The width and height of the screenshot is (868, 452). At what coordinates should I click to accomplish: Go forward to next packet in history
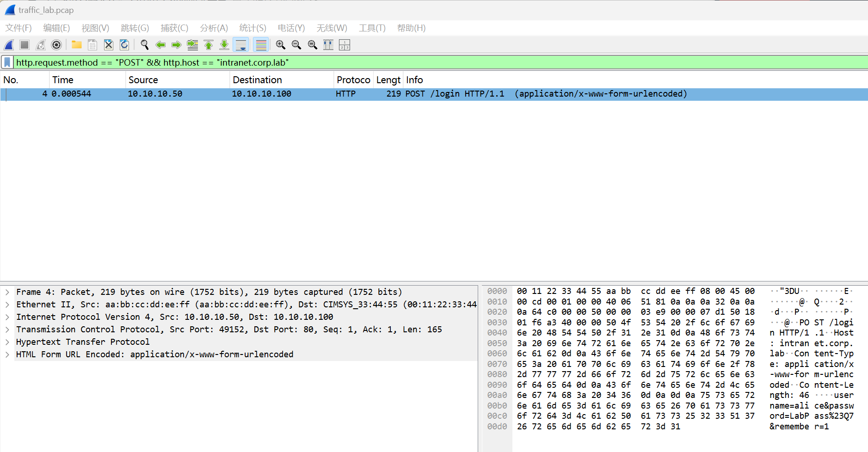176,45
